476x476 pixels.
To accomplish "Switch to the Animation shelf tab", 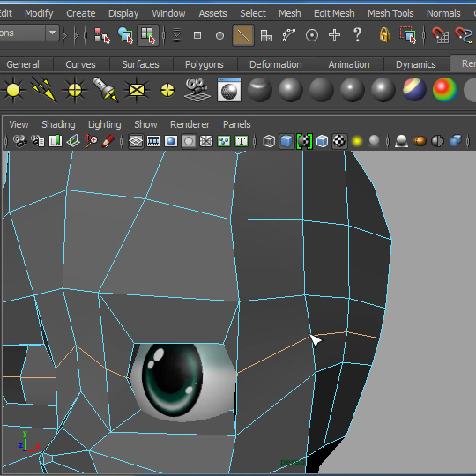I will [349, 64].
